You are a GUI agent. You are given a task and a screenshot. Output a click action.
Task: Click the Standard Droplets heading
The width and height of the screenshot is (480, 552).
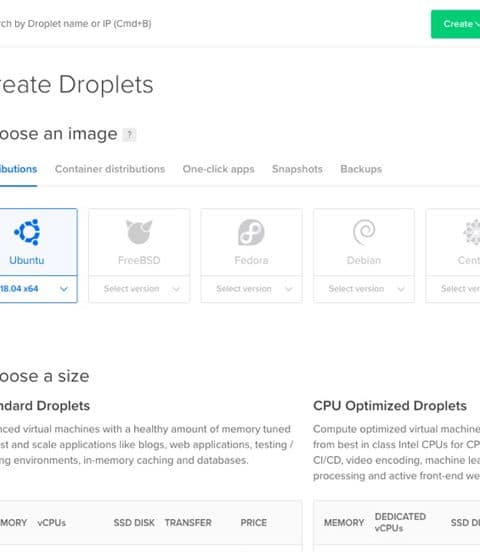45,406
